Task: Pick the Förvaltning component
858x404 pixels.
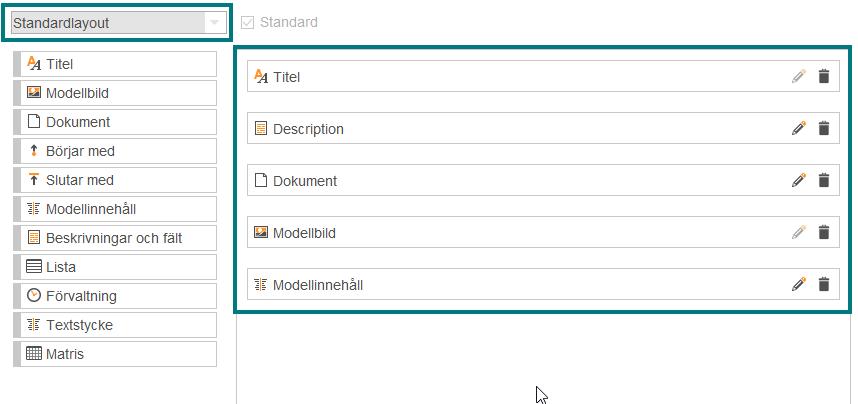Action: click(x=115, y=296)
